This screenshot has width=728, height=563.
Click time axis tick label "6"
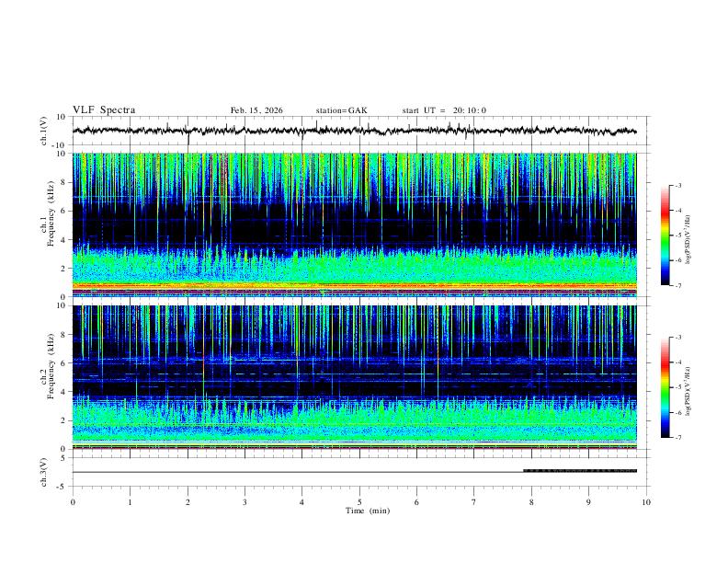tap(417, 502)
